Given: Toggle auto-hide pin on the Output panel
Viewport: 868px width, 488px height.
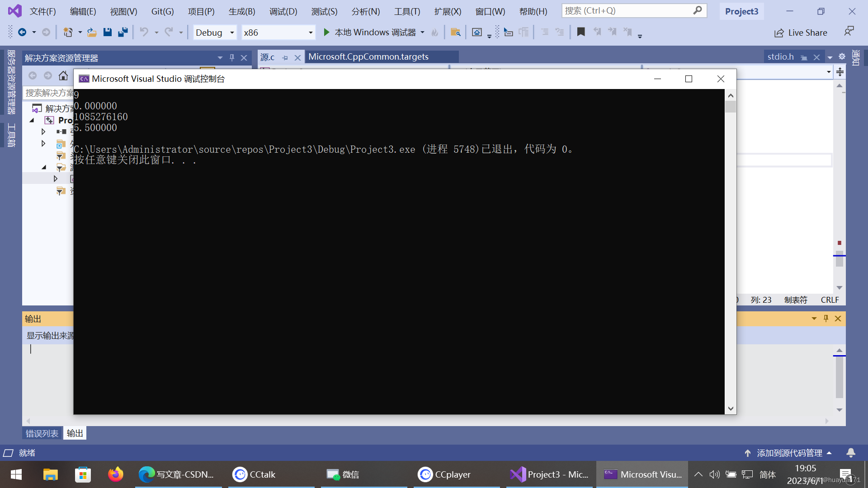Looking at the screenshot, I should click(x=826, y=319).
